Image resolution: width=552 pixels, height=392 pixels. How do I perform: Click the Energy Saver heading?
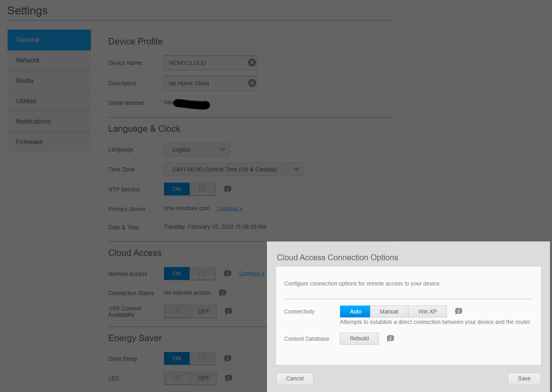pyautogui.click(x=135, y=338)
